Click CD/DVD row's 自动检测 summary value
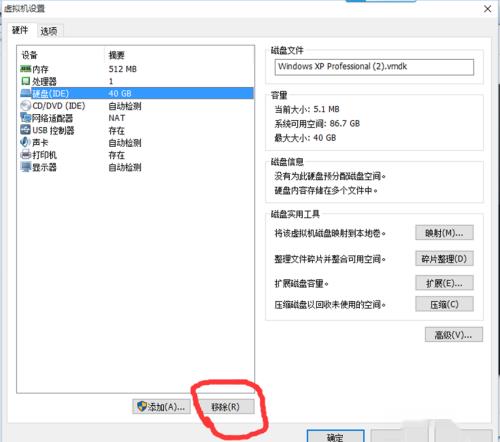This screenshot has width=500, height=442. (125, 106)
